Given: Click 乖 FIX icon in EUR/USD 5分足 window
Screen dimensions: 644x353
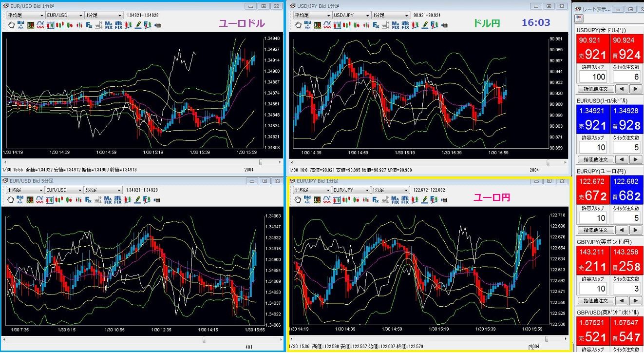Looking at the screenshot, I should tap(118, 199).
